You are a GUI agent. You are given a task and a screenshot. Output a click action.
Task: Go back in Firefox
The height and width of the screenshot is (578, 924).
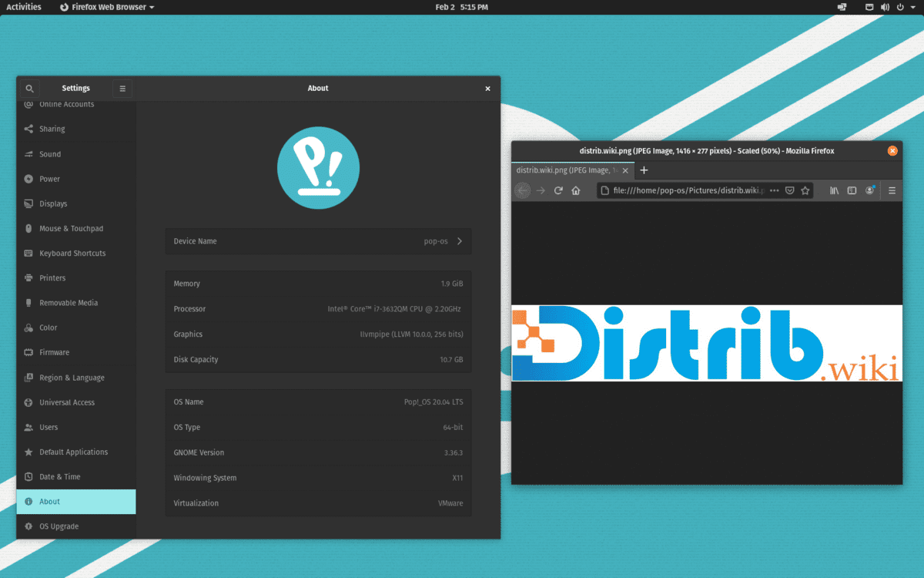tap(522, 190)
